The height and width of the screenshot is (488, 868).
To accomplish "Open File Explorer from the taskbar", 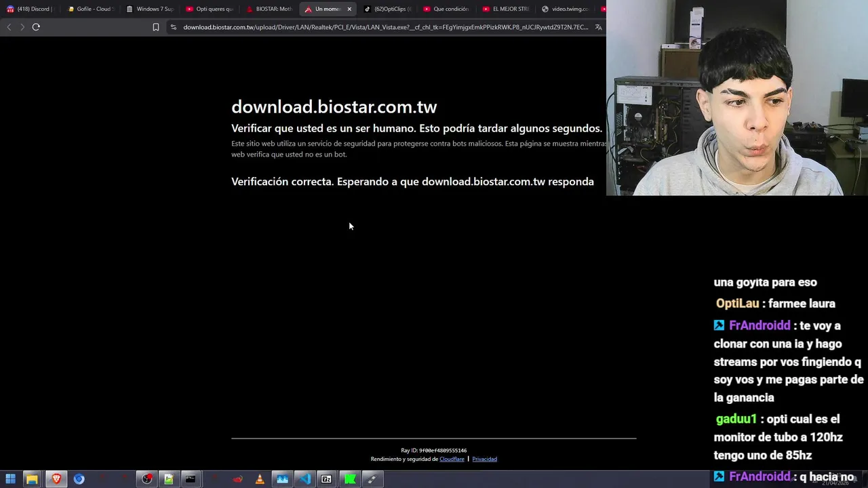I will point(32,479).
